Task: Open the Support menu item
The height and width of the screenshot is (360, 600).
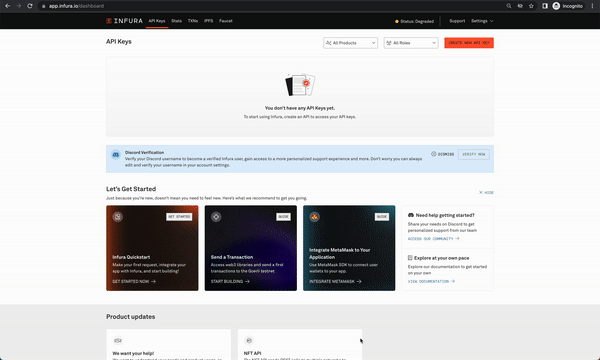Action: [457, 21]
